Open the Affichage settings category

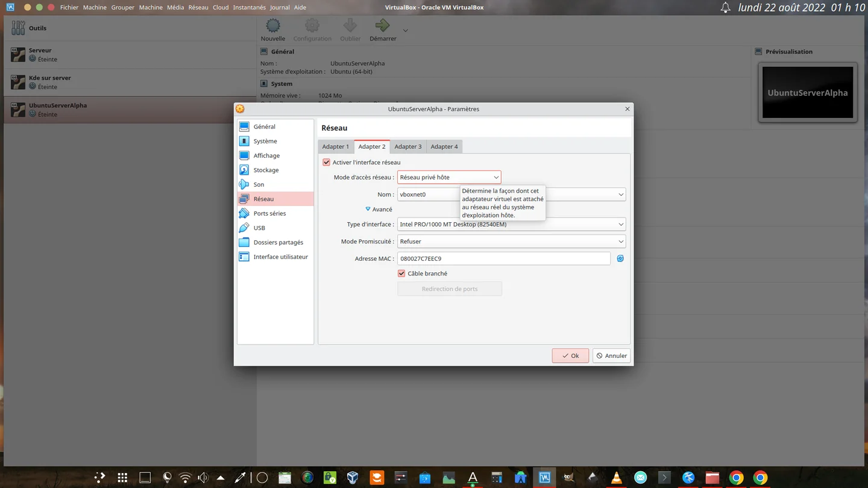point(275,155)
